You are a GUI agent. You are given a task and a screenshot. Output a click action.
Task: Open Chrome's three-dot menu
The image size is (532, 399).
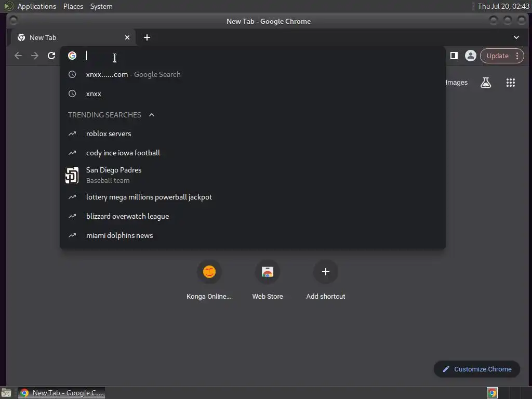coord(517,56)
